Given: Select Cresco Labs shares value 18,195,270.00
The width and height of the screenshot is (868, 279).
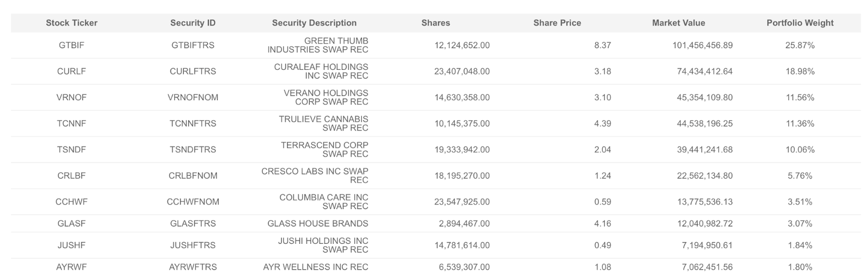Looking at the screenshot, I should [x=462, y=176].
